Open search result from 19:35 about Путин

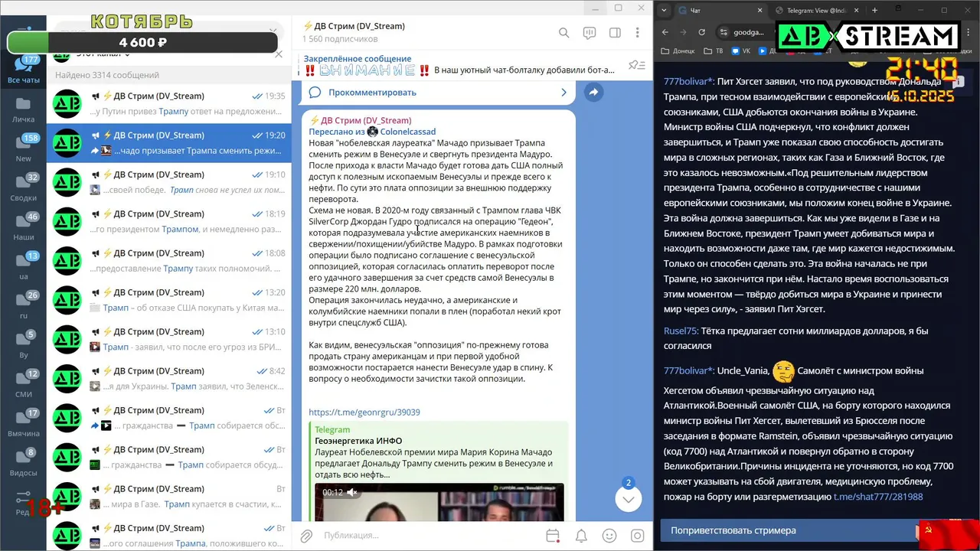pyautogui.click(x=169, y=104)
